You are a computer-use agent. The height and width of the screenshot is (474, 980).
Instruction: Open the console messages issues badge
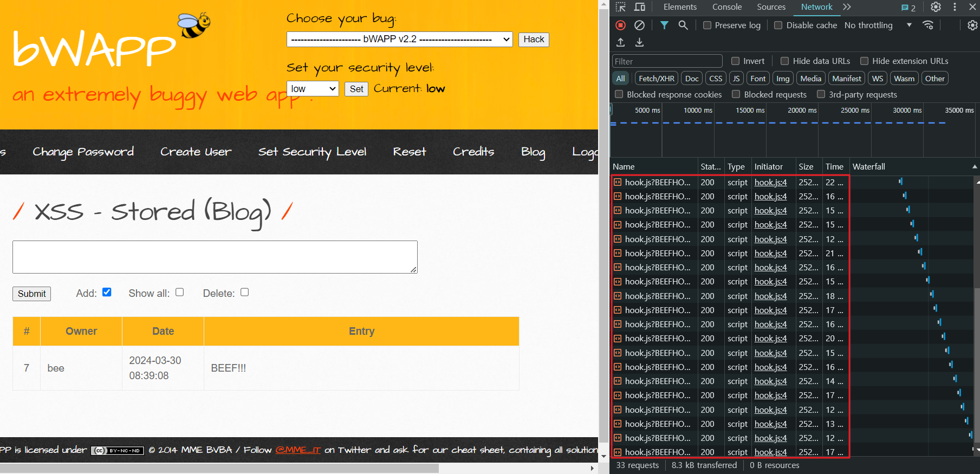(908, 8)
